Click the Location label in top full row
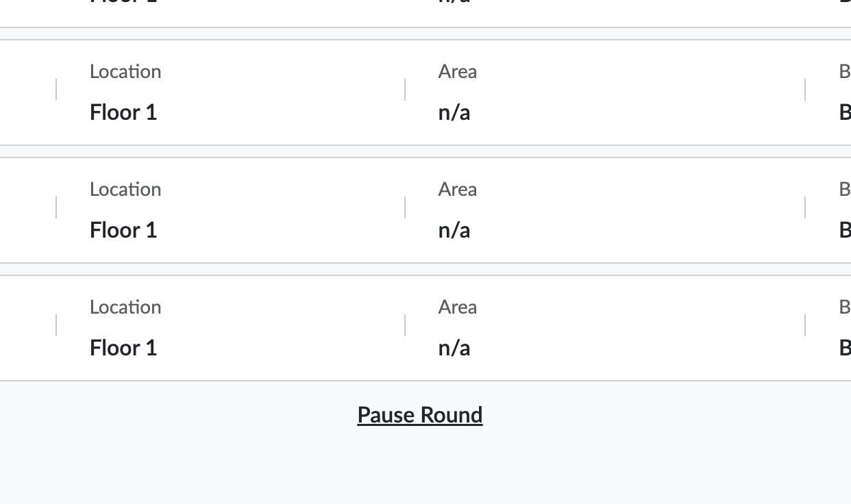This screenshot has width=851, height=504. pos(125,72)
